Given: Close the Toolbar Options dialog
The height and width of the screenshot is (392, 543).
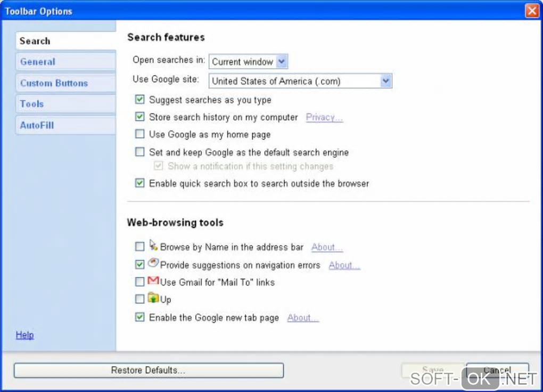Looking at the screenshot, I should point(532,11).
